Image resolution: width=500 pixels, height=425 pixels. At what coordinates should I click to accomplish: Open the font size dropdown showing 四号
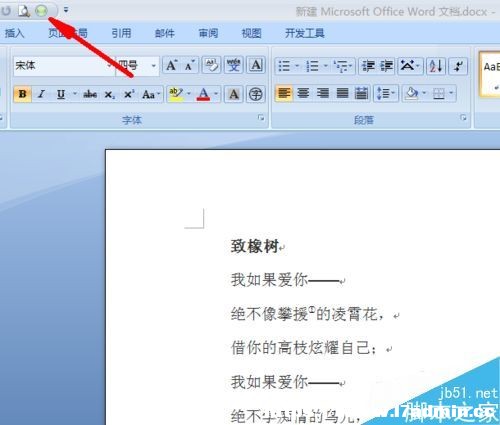point(137,65)
